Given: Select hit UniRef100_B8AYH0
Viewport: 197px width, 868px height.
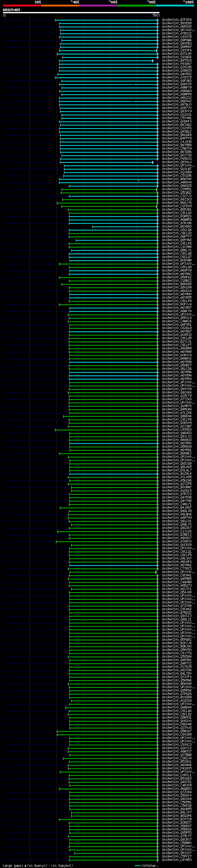Looking at the screenshot, I should (x=176, y=179).
